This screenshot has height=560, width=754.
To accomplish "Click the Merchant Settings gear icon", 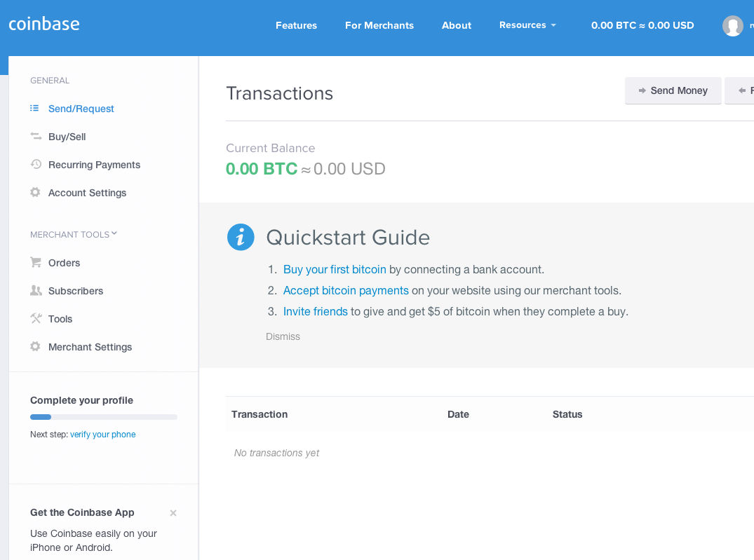I will click(x=35, y=346).
